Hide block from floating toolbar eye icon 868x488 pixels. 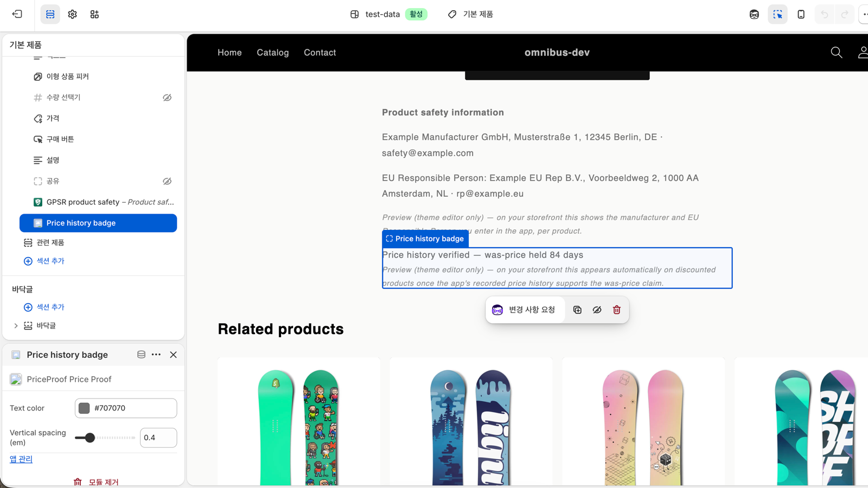click(x=597, y=310)
